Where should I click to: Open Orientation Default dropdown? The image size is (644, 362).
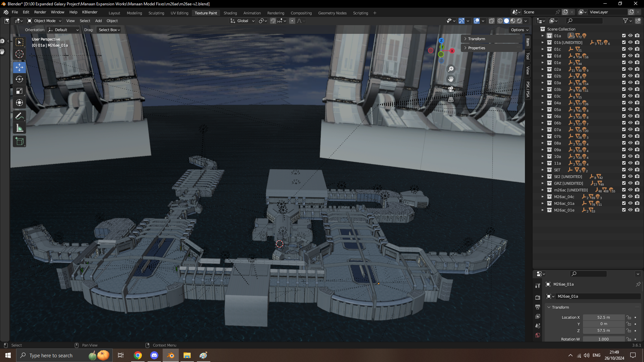tap(63, 30)
